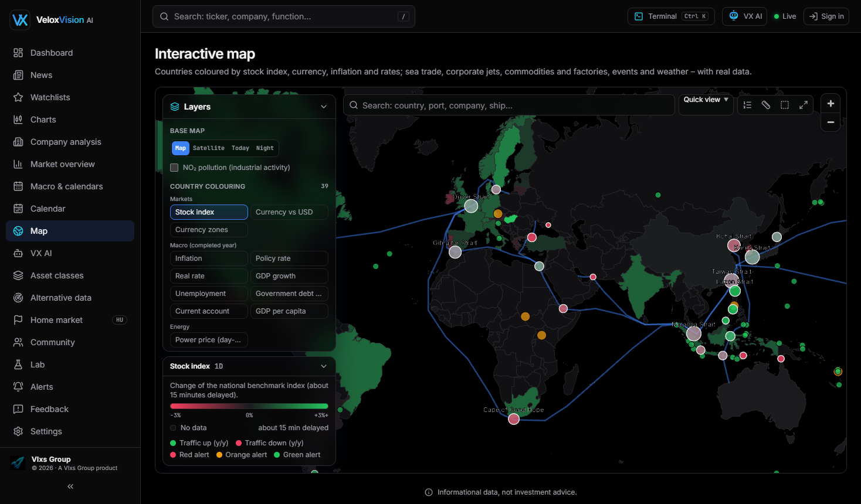Select the ruler measure tool
861x504 pixels.
[766, 105]
